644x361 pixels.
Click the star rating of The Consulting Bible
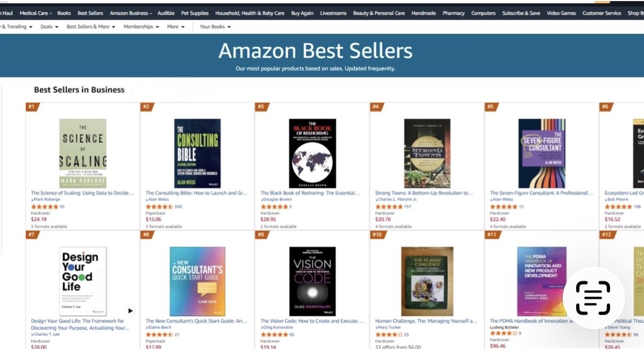[x=159, y=207]
